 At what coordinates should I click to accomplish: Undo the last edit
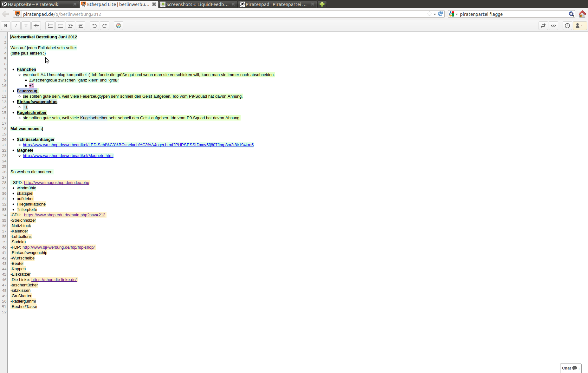(x=94, y=26)
